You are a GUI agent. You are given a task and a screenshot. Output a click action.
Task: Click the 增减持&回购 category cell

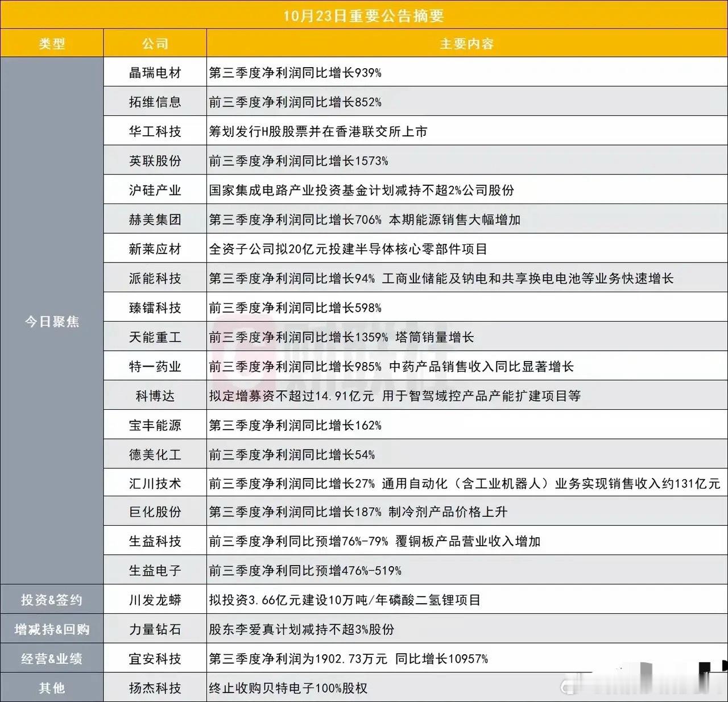pyautogui.click(x=52, y=629)
